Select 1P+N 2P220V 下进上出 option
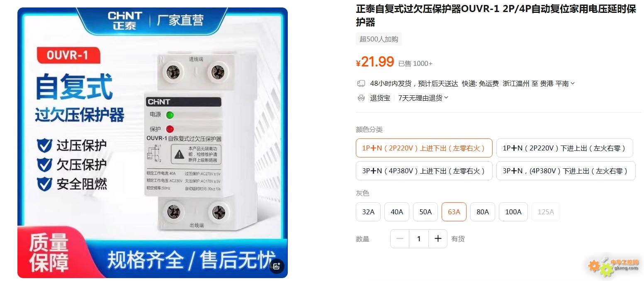The image size is (644, 281). click(565, 148)
